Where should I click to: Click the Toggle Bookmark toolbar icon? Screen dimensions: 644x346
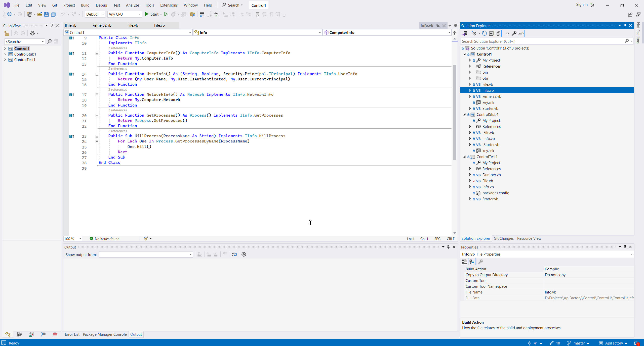click(x=257, y=14)
